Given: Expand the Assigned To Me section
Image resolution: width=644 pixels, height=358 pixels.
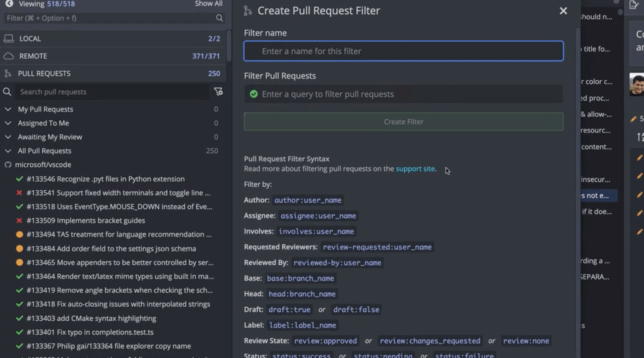Looking at the screenshot, I should point(8,123).
